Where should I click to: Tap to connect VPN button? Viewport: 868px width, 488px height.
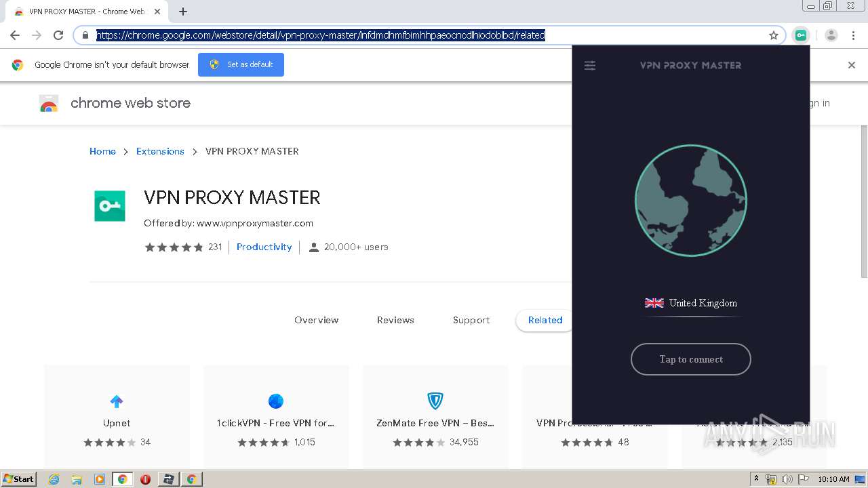point(690,359)
